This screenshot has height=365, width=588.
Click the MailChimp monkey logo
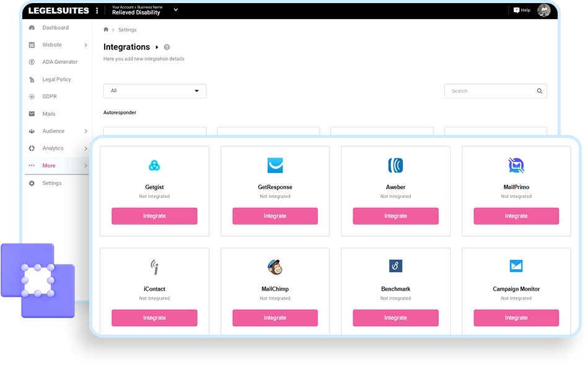(275, 267)
